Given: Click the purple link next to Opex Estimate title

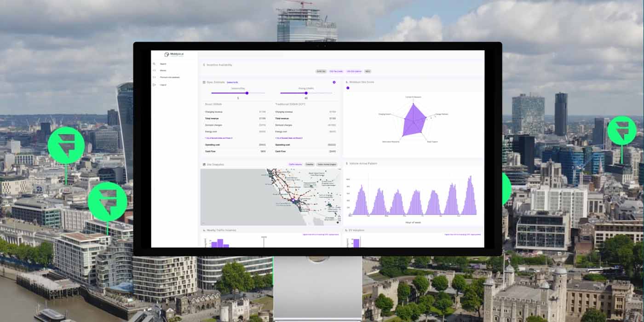Looking at the screenshot, I should click(232, 82).
